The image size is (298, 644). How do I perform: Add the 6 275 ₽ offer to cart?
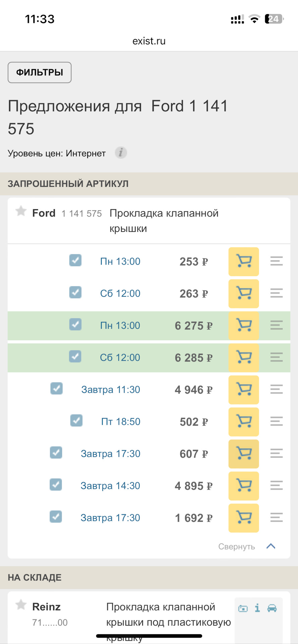(244, 326)
